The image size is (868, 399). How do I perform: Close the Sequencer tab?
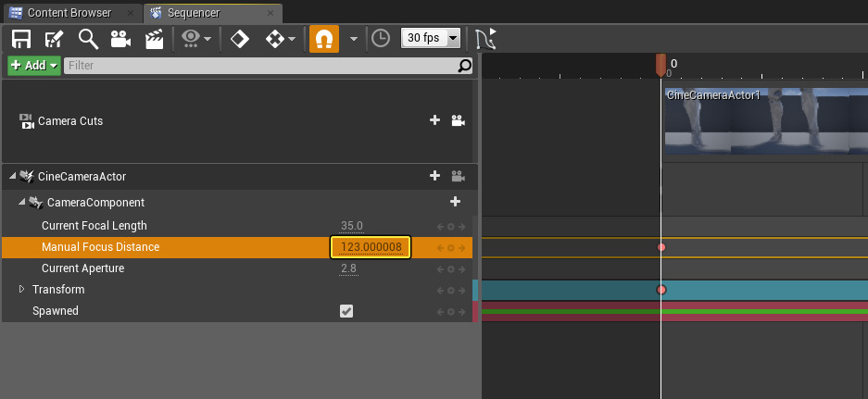270,13
